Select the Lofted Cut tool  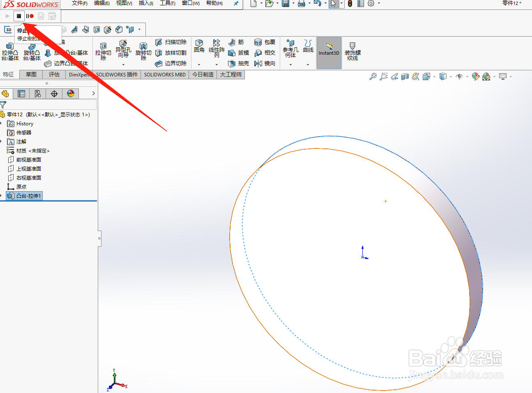coord(171,53)
